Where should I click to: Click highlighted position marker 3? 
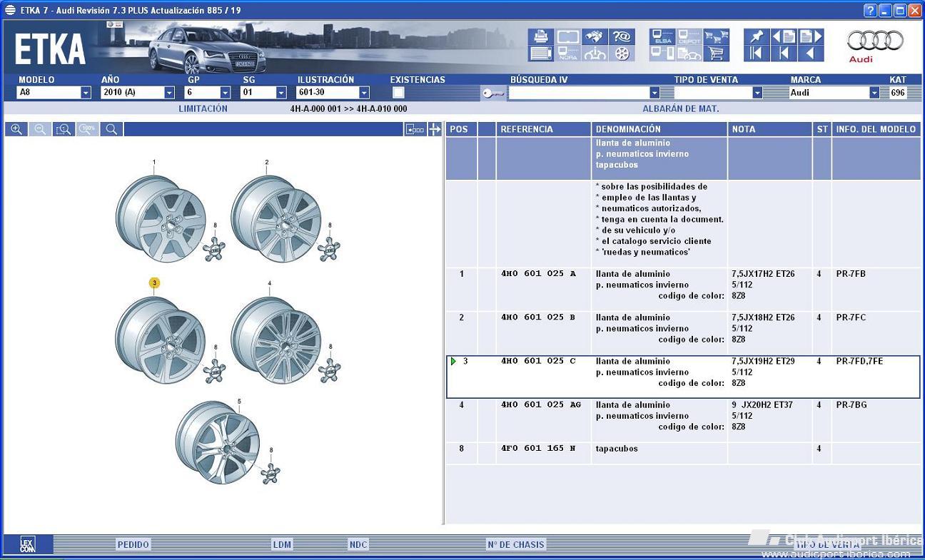pos(154,283)
